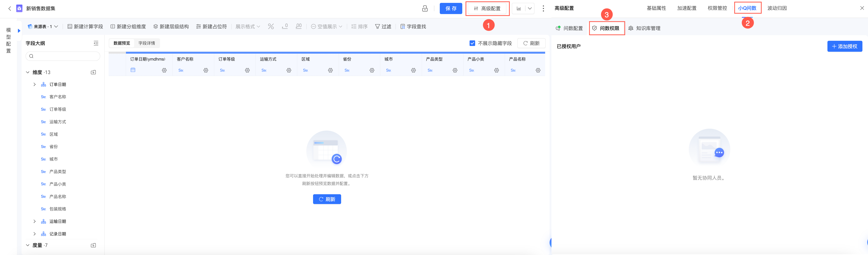Click the lock icon beside Save
Image resolution: width=868 pixels, height=255 pixels.
click(425, 8)
